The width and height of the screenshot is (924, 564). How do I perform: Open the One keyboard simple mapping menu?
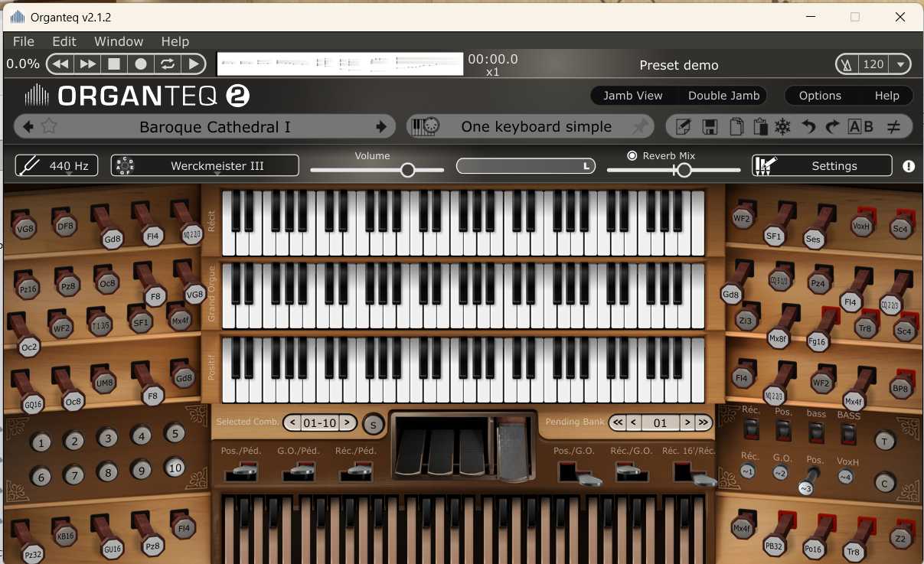click(536, 127)
